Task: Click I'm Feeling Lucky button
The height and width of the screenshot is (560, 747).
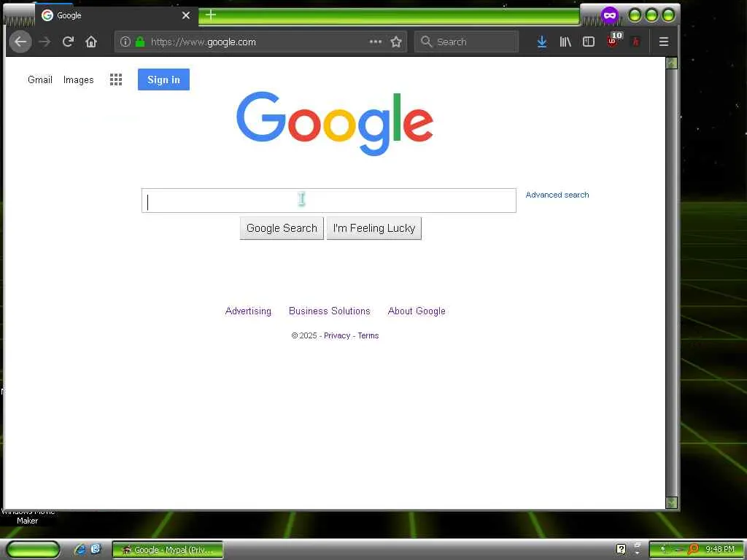Action: (374, 228)
